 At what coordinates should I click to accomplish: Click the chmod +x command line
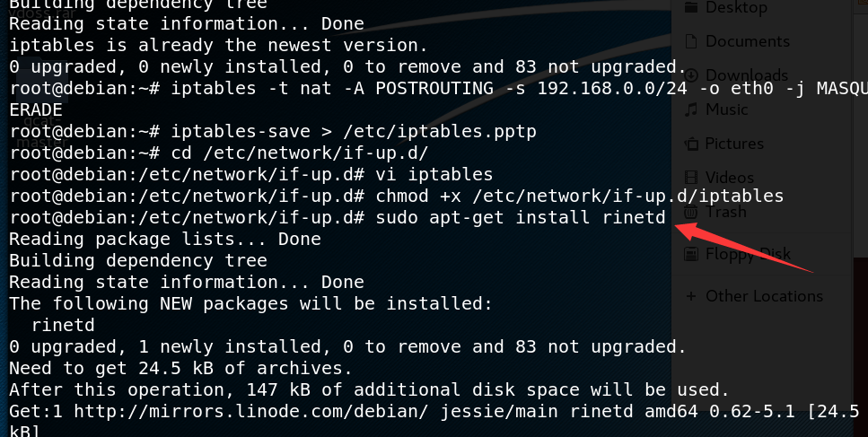(x=580, y=196)
